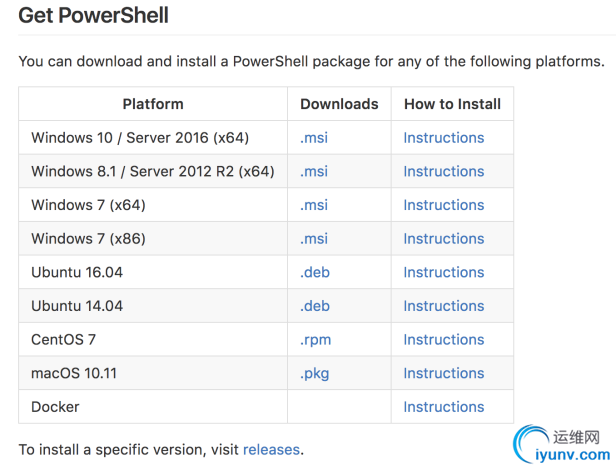Download the .msi for Windows 7 (x64)

point(314,205)
